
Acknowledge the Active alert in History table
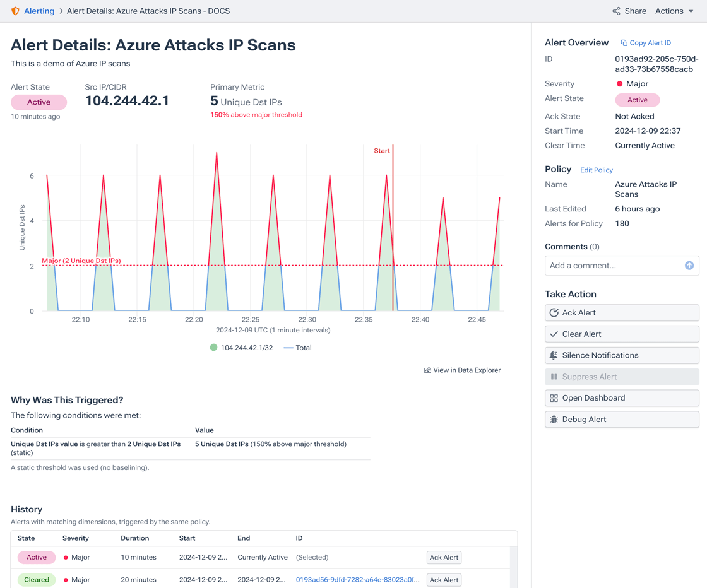(444, 558)
